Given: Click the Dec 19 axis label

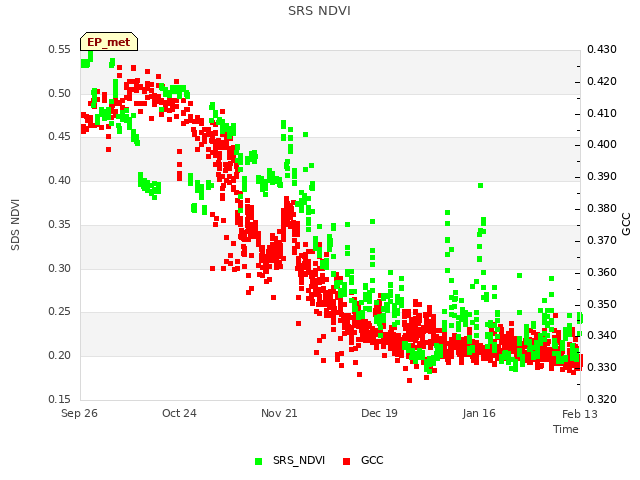Looking at the screenshot, I should (379, 413).
